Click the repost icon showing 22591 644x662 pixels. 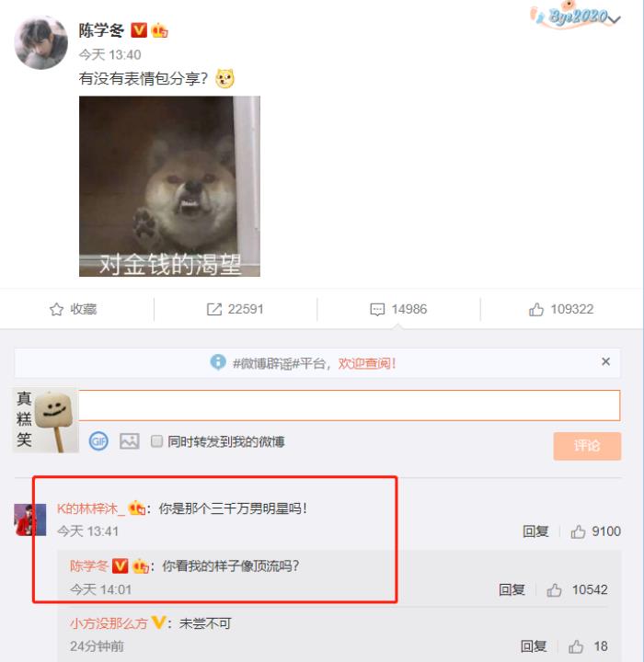[x=214, y=309]
